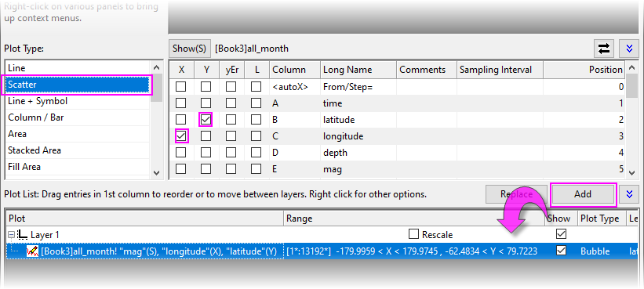Check Y box for time row

coord(206,103)
